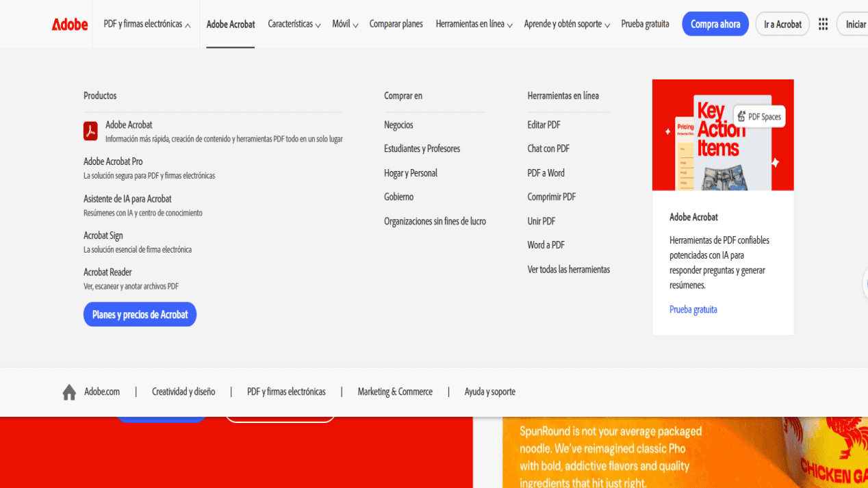Image resolution: width=868 pixels, height=488 pixels.
Task: Click Prueba gratuita in promo card
Action: 693,309
